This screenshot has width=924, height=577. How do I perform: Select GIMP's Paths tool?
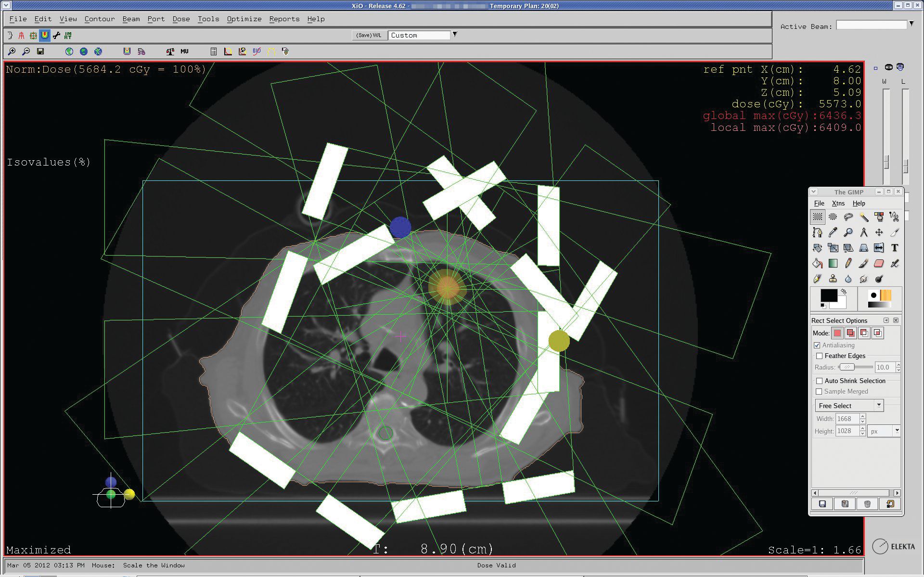click(818, 232)
